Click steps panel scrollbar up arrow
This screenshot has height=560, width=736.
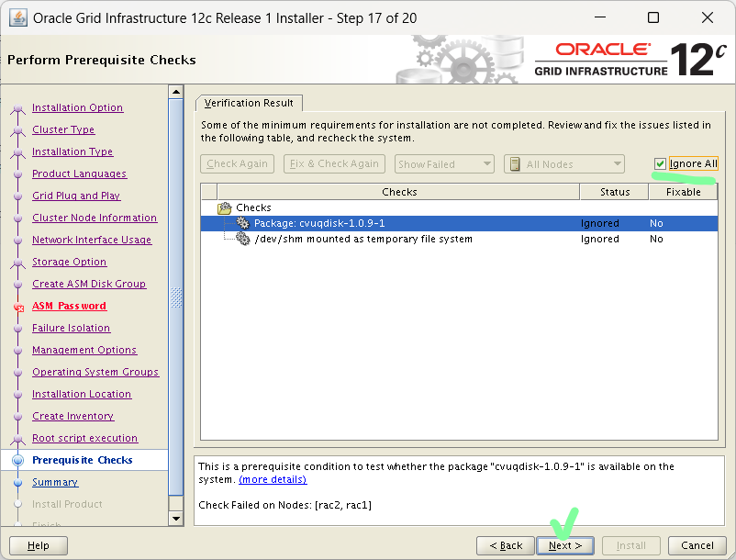coord(176,92)
